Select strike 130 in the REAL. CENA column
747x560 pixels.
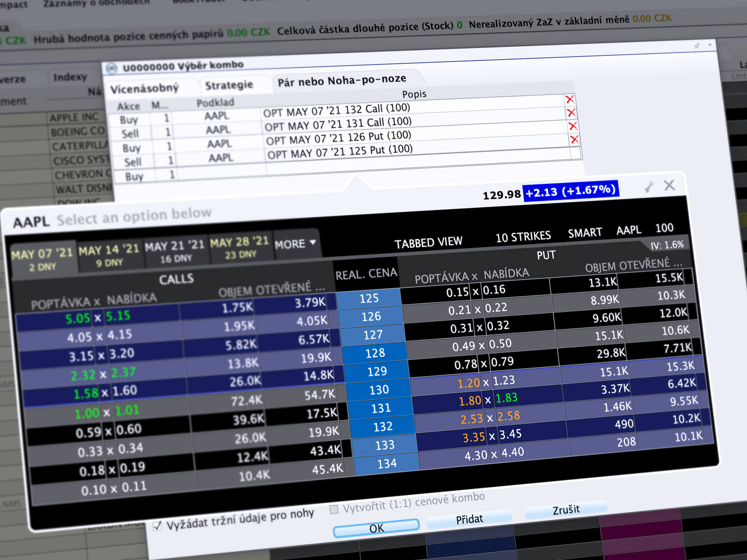379,390
